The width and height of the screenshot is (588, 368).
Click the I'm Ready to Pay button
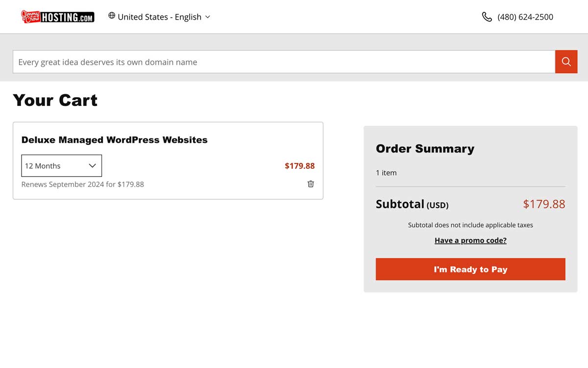click(x=470, y=269)
